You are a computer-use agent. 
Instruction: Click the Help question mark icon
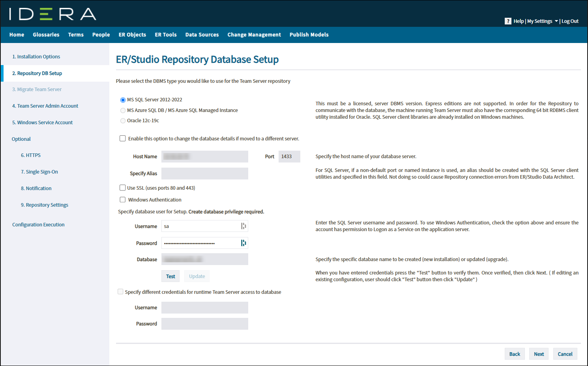(508, 21)
